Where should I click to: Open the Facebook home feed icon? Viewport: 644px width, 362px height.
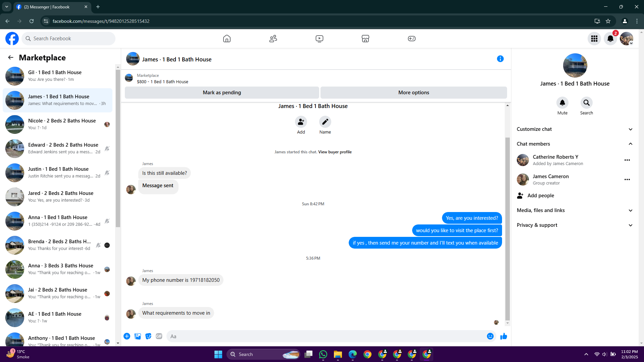click(227, 39)
